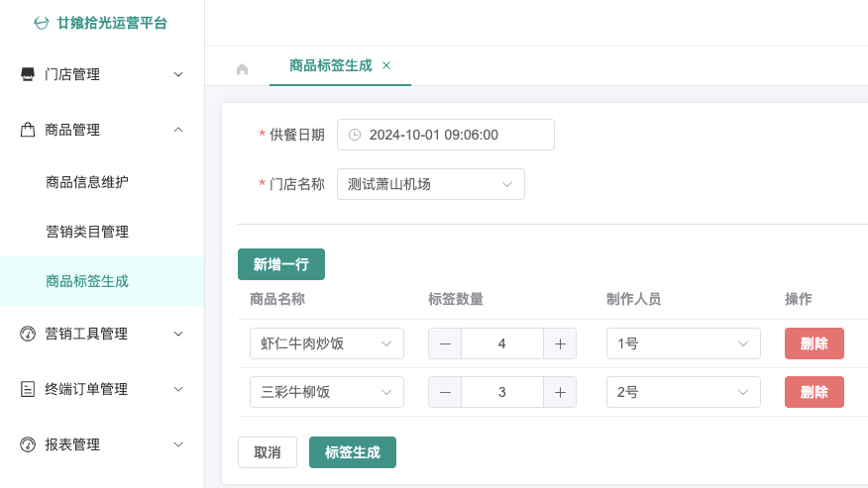
Task: Click the 甘飨拾光运营平台 title
Action: tap(112, 23)
